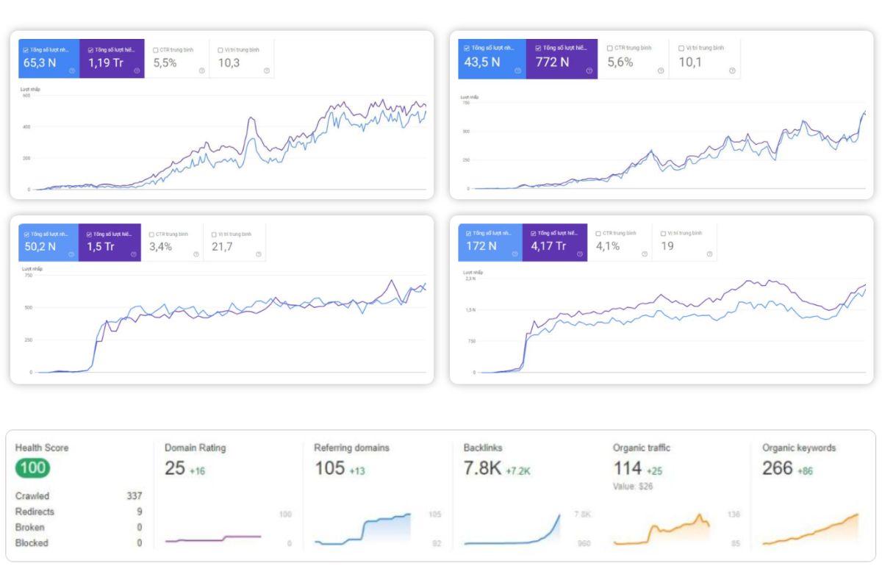This screenshot has height=588, width=882.
Task: Click help icon on the 772 N card
Action: click(x=589, y=71)
